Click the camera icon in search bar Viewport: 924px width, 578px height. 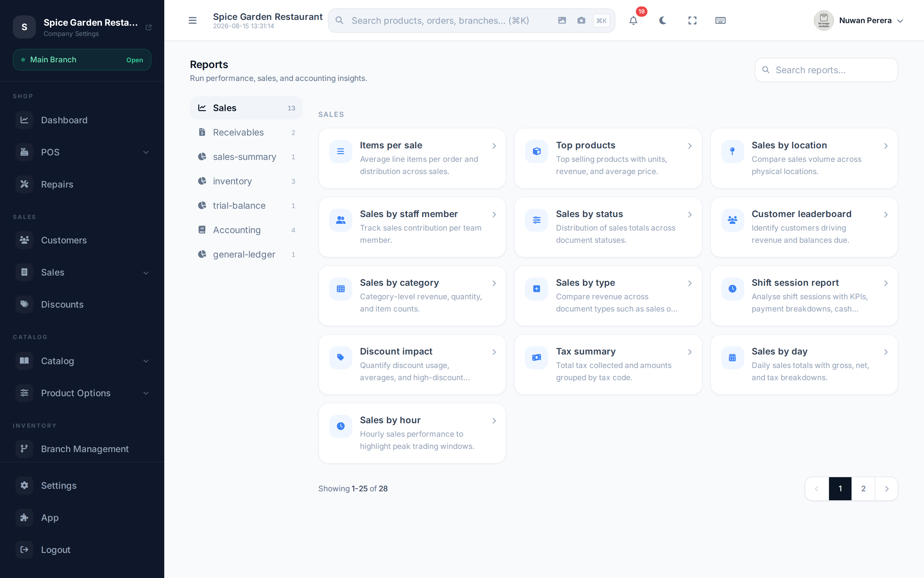click(581, 21)
